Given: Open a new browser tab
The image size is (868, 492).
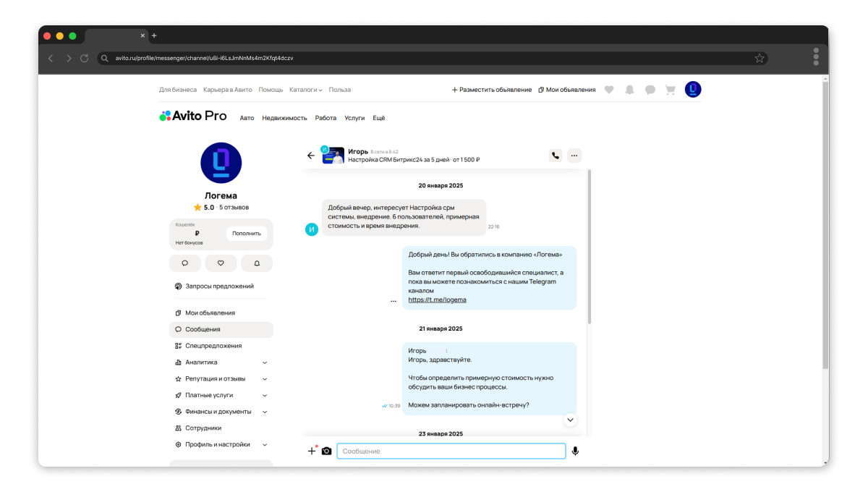Looking at the screenshot, I should 154,35.
